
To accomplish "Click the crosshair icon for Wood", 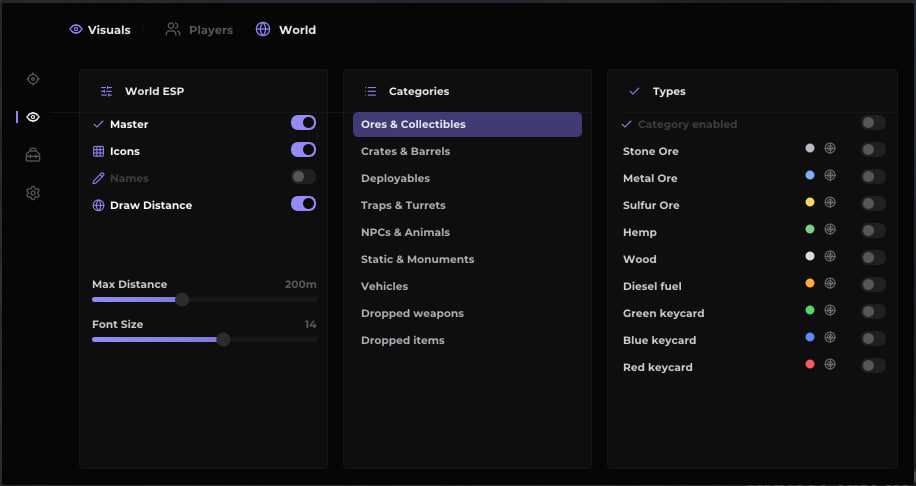I will [830, 256].
